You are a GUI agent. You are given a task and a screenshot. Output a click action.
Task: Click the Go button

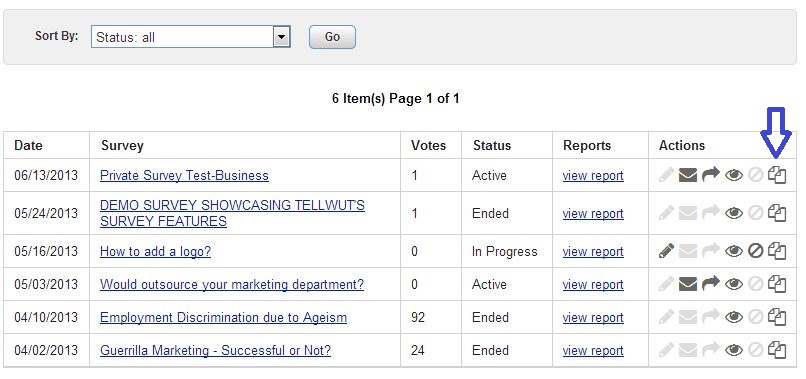click(x=332, y=37)
